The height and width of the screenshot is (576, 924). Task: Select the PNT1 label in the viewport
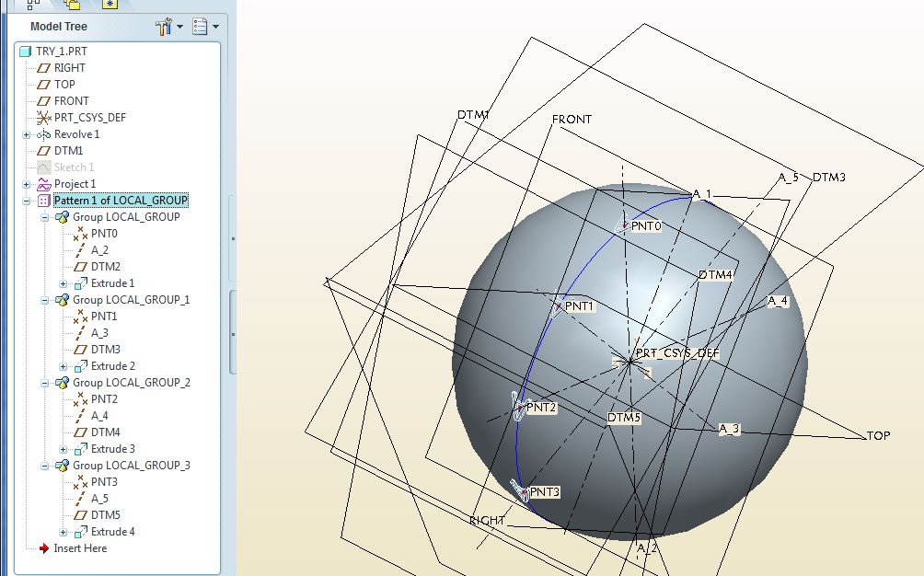tap(579, 306)
